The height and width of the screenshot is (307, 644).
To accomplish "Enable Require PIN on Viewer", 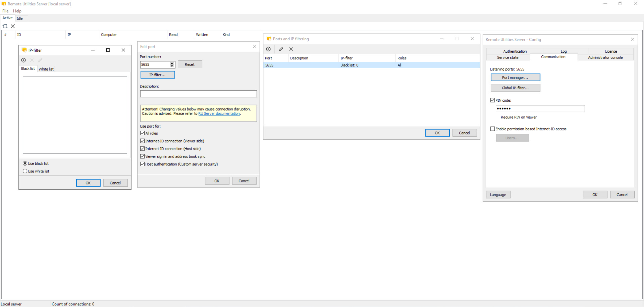I will coord(498,117).
